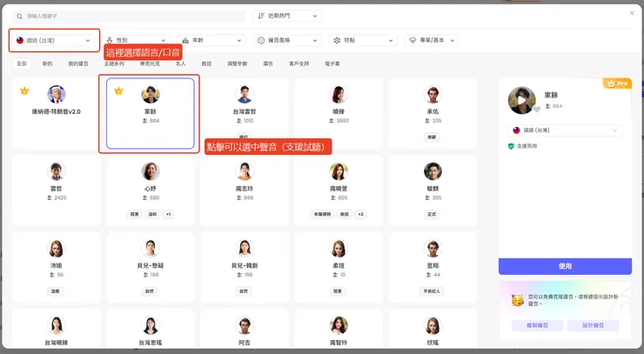644x354 pixels.
Task: Open the 主題系列 tab
Action: pos(114,63)
